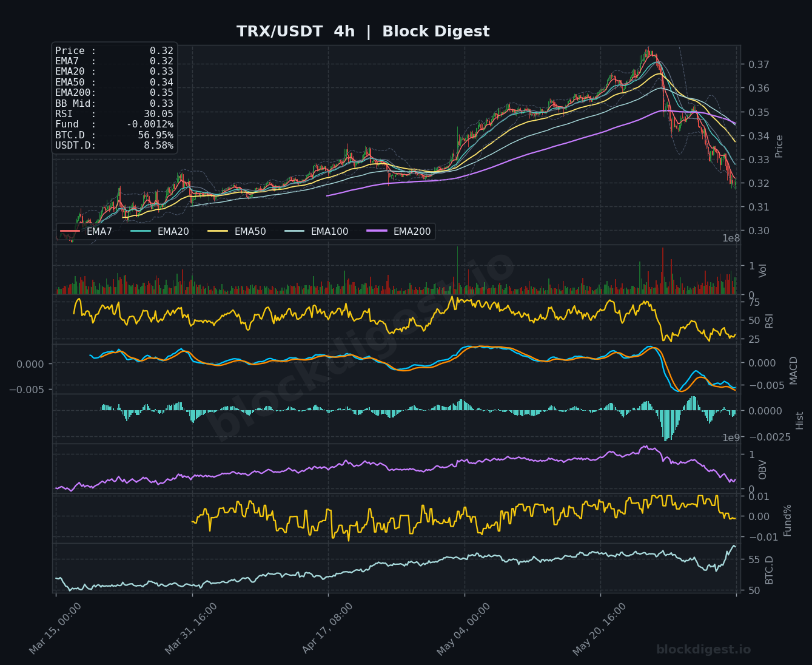
Task: Click the Price value row in stats box
Action: tap(114, 51)
